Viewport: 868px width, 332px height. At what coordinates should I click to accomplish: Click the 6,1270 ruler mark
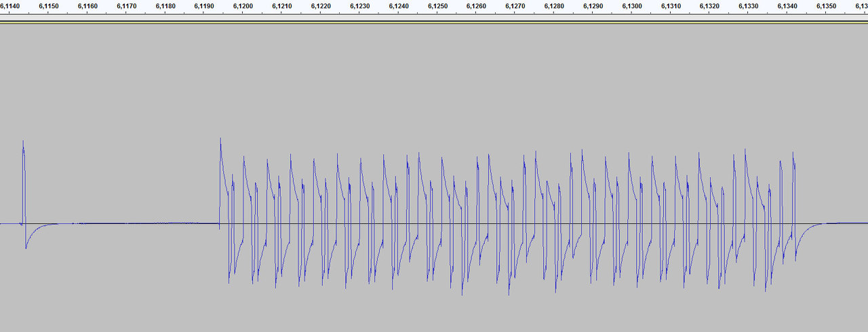coord(516,6)
